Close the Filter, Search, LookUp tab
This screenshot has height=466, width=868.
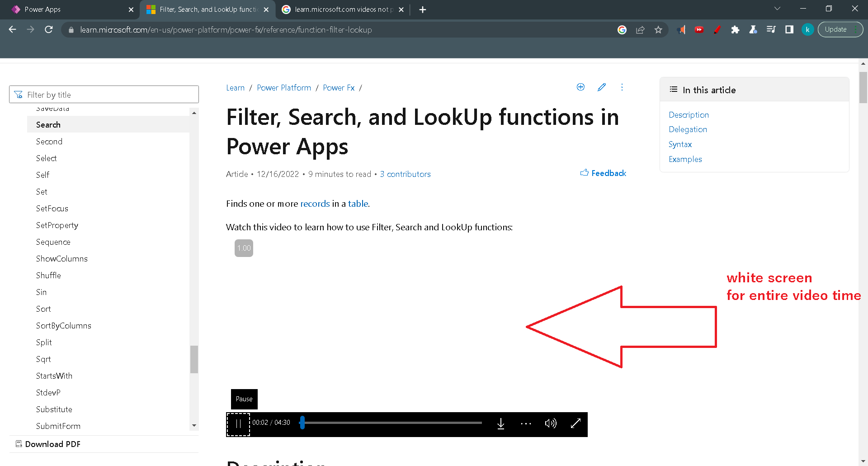266,10
